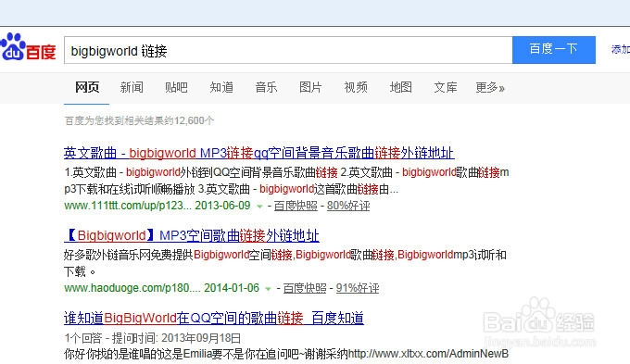
Task: Click the search box containing bigbigworld 链接
Action: (x=288, y=50)
